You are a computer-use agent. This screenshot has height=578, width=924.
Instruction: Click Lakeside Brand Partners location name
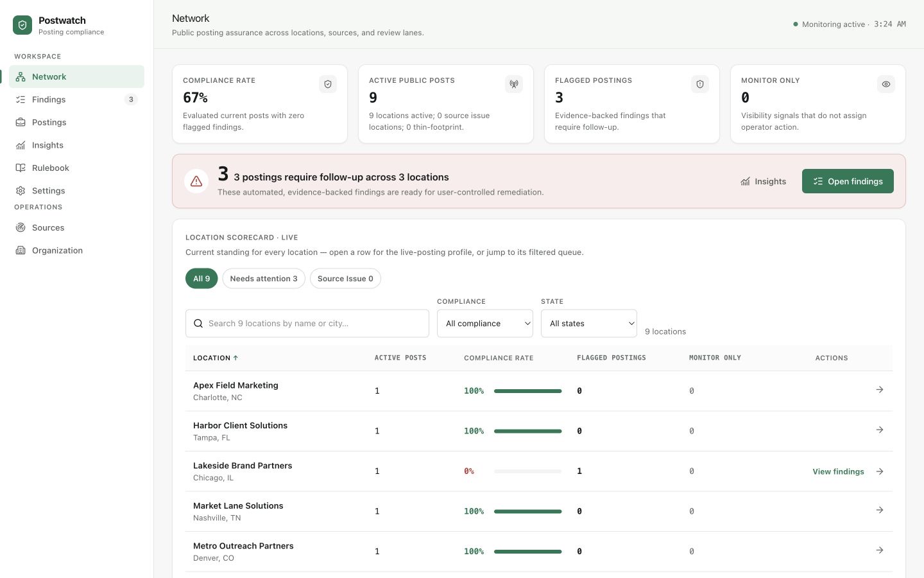243,466
